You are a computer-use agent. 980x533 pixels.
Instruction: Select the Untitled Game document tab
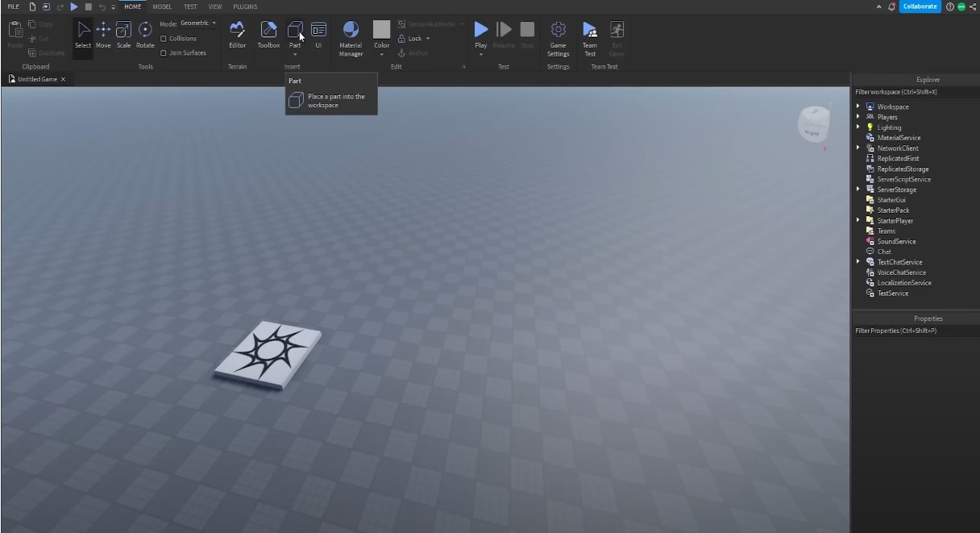point(37,79)
